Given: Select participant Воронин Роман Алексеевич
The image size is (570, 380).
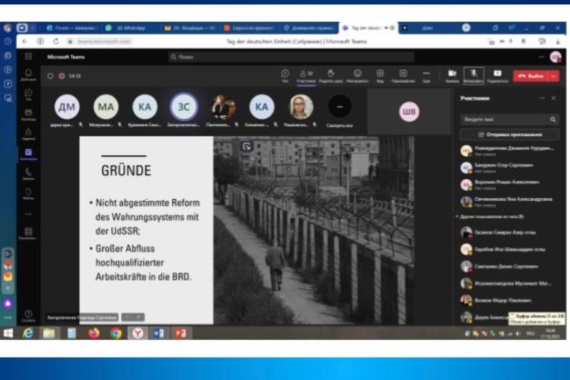Looking at the screenshot, I should 509,184.
